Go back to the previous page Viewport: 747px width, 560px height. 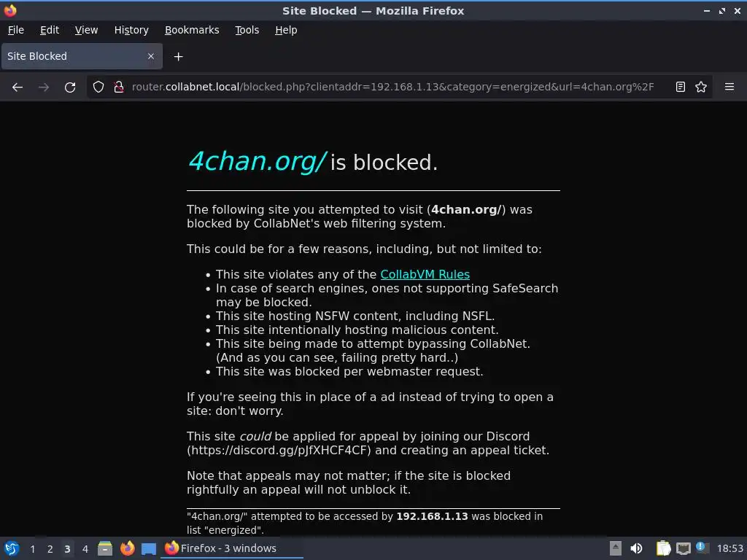[x=18, y=87]
